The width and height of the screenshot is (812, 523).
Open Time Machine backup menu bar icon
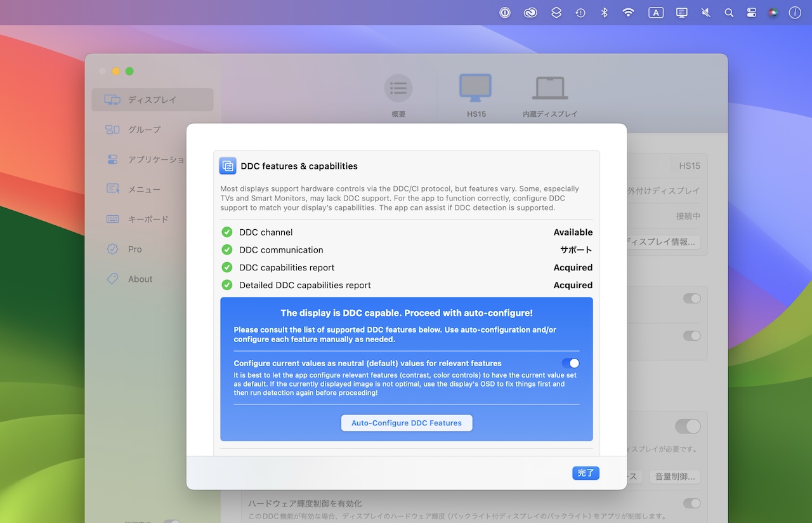(x=580, y=13)
